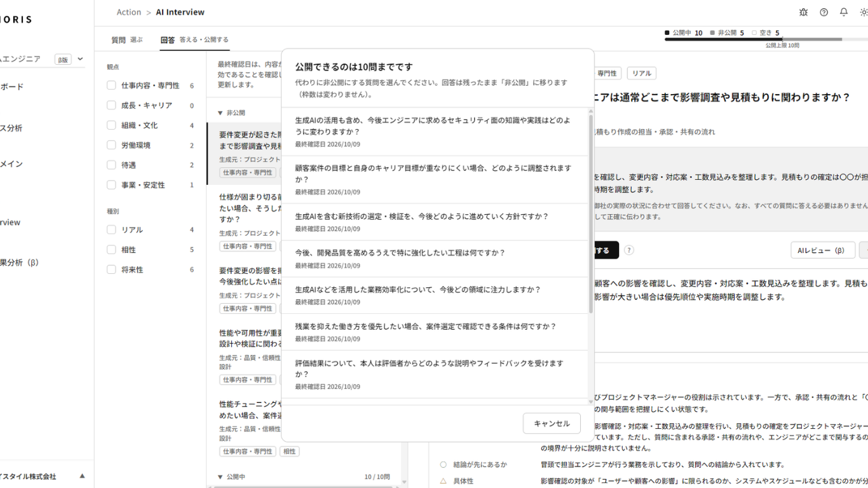The height and width of the screenshot is (488, 868).
Task: Open the 結果分析（β） sidebar item
Action: 19,262
